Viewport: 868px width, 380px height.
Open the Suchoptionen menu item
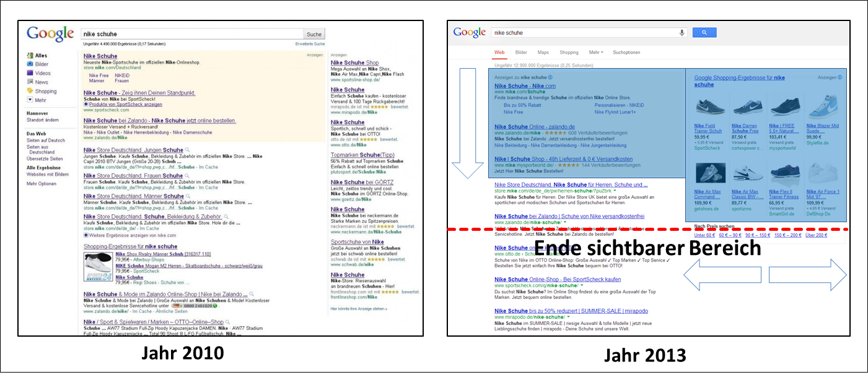pyautogui.click(x=626, y=53)
